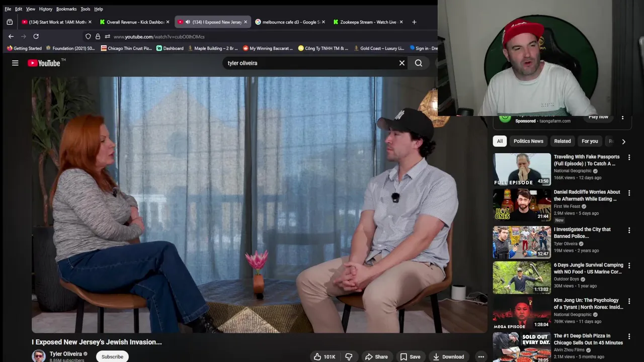
Task: Open the Tools menu
Action: (86, 9)
